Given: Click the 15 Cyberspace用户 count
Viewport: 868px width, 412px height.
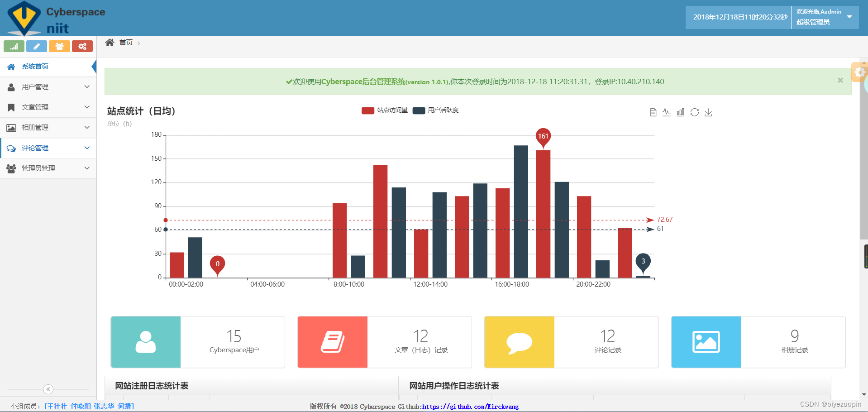Looking at the screenshot, I should tap(234, 336).
